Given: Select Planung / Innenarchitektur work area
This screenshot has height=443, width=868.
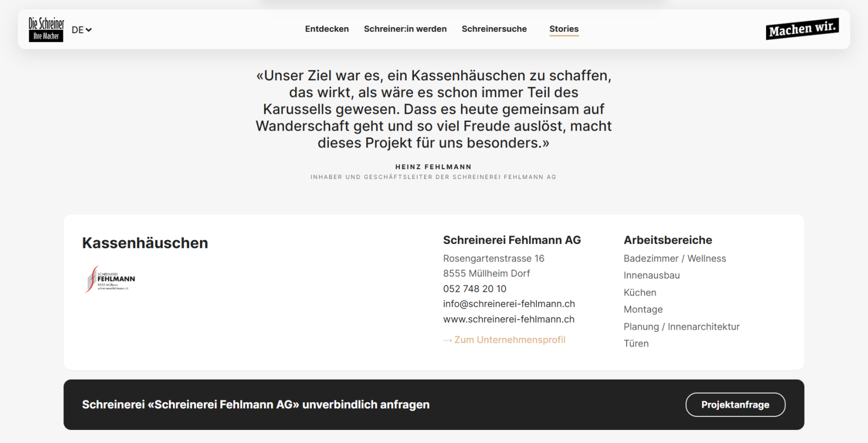Looking at the screenshot, I should [x=681, y=326].
